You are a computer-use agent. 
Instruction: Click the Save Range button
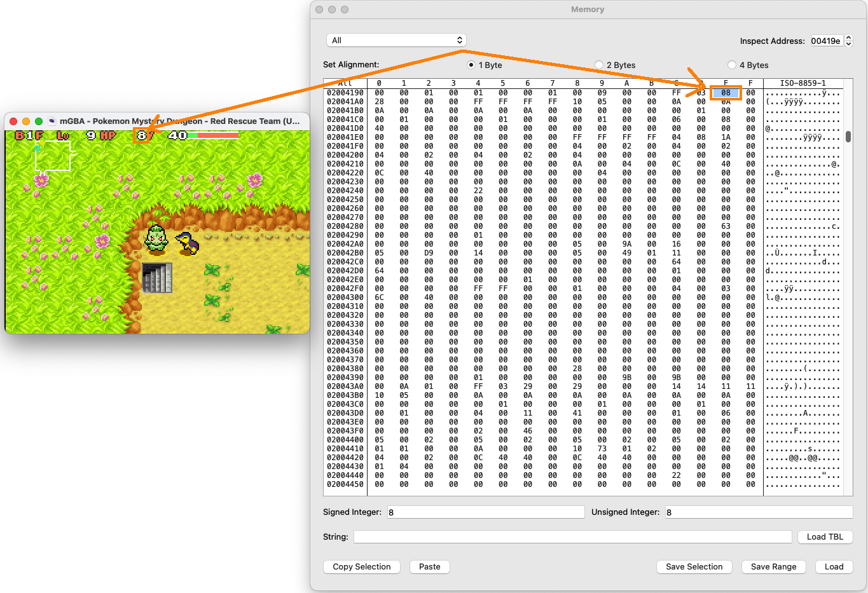click(x=773, y=566)
